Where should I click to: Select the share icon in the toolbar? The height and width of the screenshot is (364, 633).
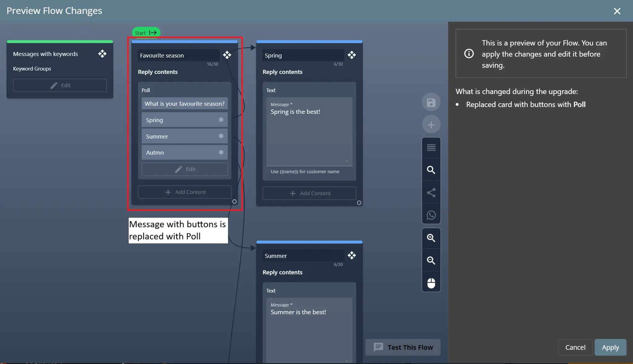[431, 192]
